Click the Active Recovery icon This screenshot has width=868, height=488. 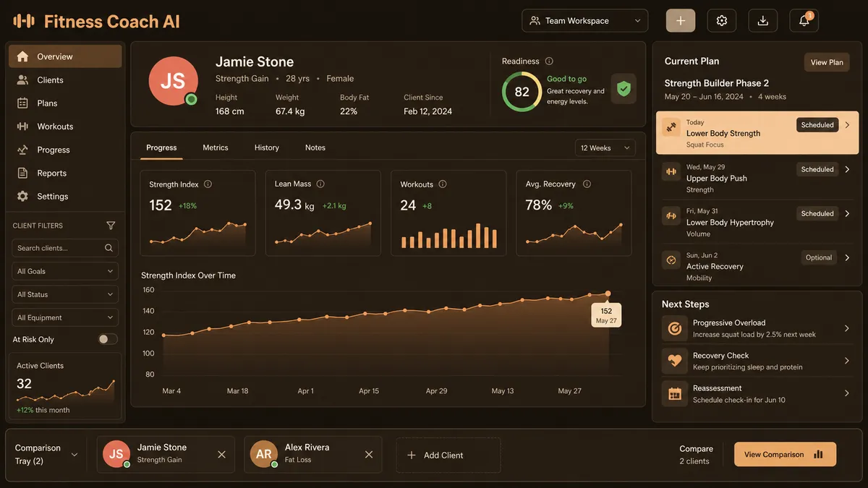click(x=671, y=260)
